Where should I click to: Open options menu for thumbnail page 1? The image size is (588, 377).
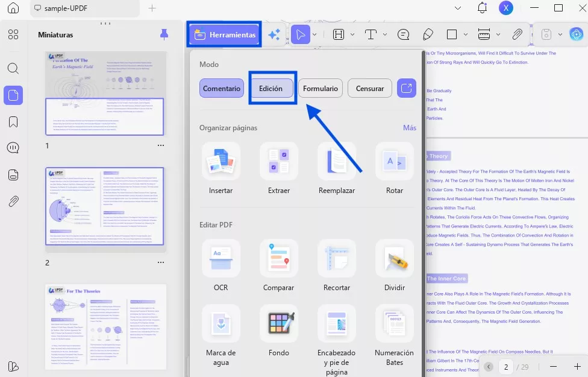coord(161,145)
